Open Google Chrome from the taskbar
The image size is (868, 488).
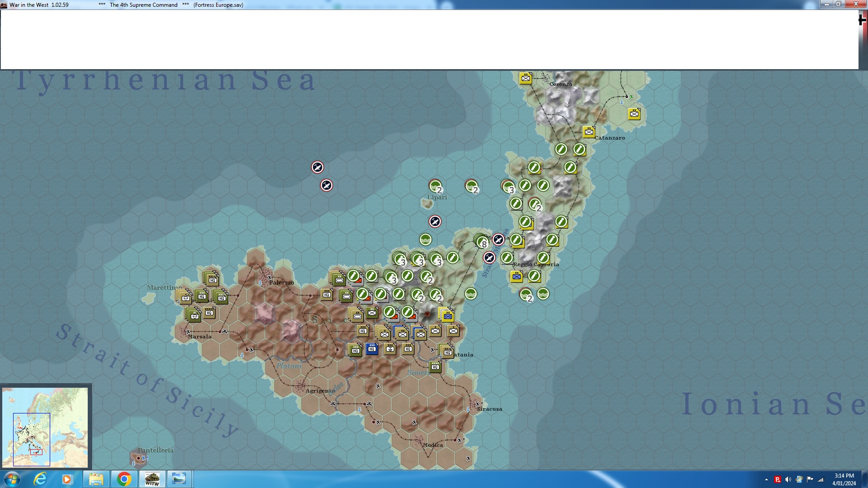pyautogui.click(x=124, y=479)
